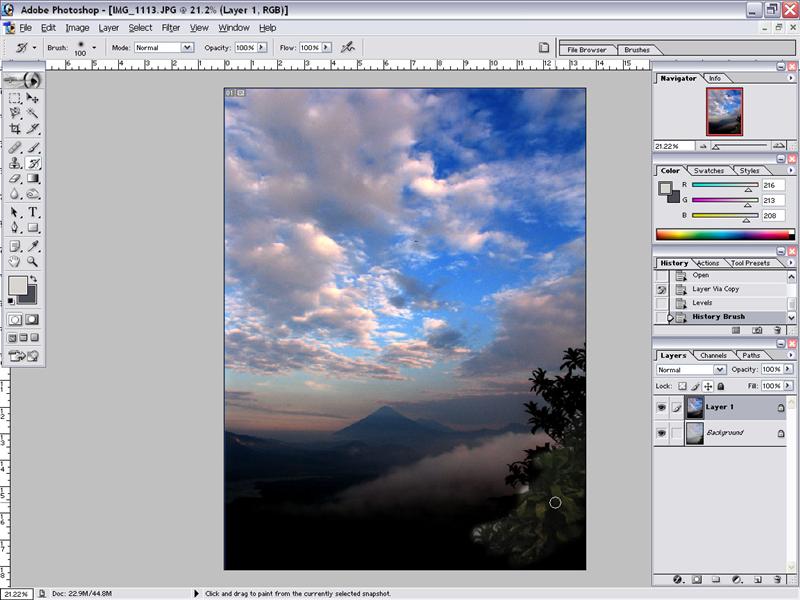Create new fill or adjustment layer
Image resolution: width=800 pixels, height=600 pixels.
click(737, 579)
